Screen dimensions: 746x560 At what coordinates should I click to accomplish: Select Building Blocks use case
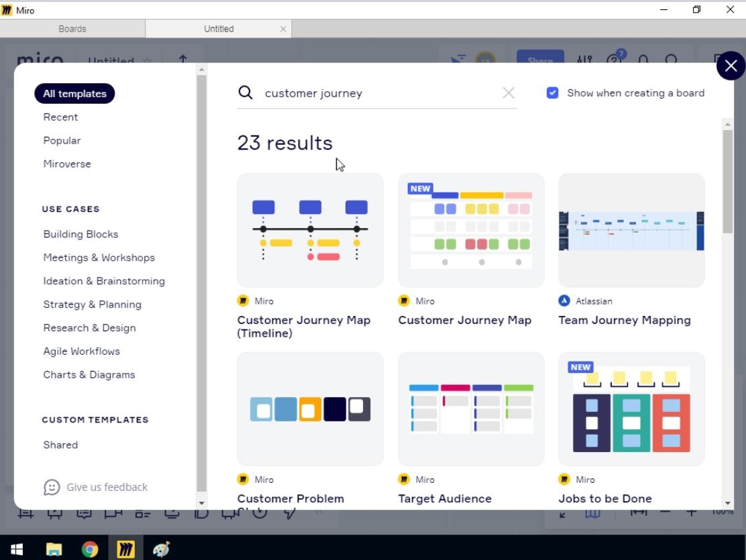coord(81,234)
